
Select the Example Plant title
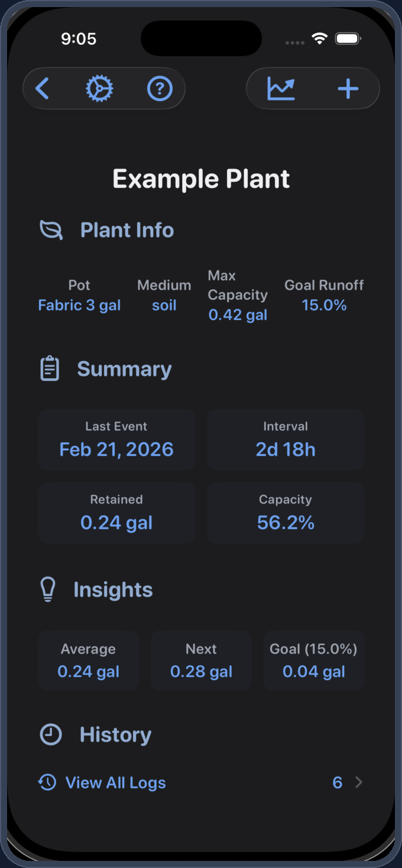pyautogui.click(x=201, y=178)
